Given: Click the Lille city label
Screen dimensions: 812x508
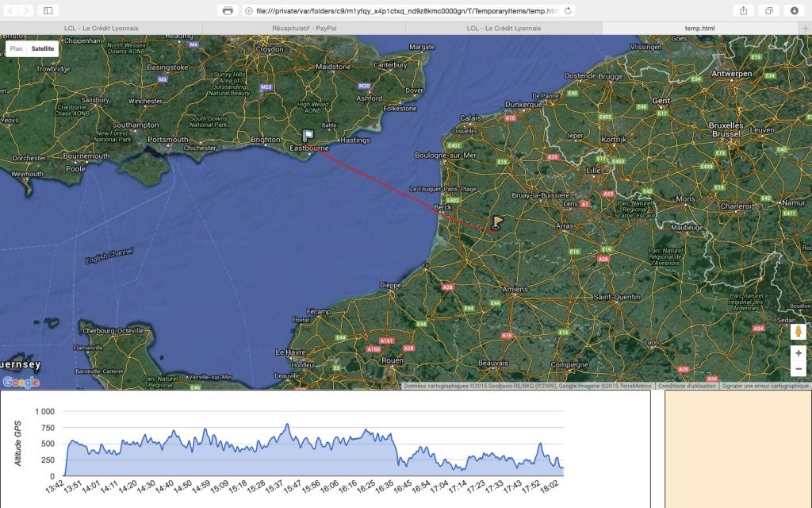Looking at the screenshot, I should [593, 171].
